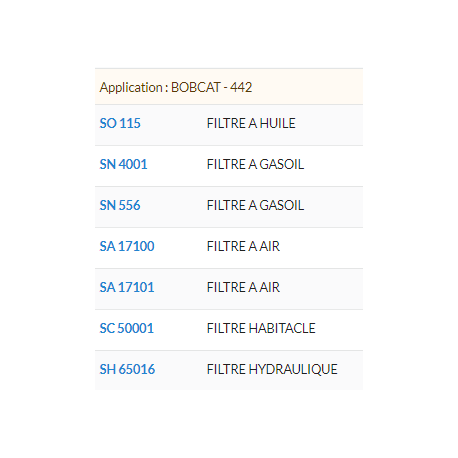The height and width of the screenshot is (458, 458).
Task: Select FILTRE A GASOIL text beside SN 556
Action: coord(255,205)
